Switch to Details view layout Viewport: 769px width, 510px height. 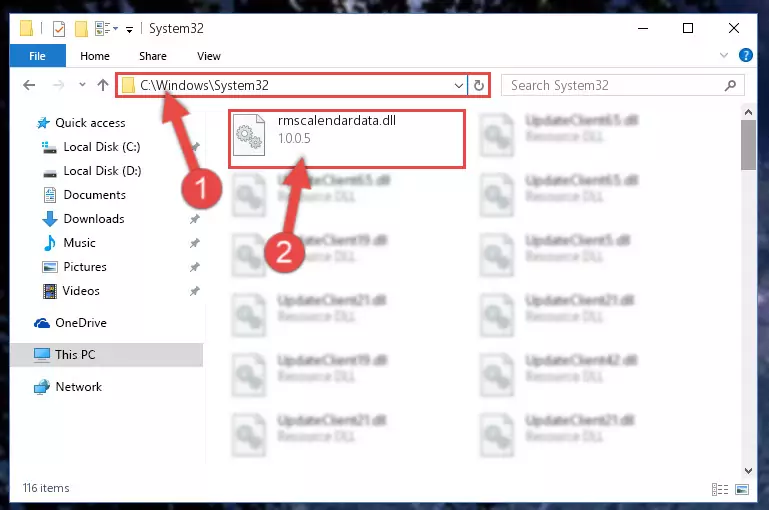tap(720, 489)
